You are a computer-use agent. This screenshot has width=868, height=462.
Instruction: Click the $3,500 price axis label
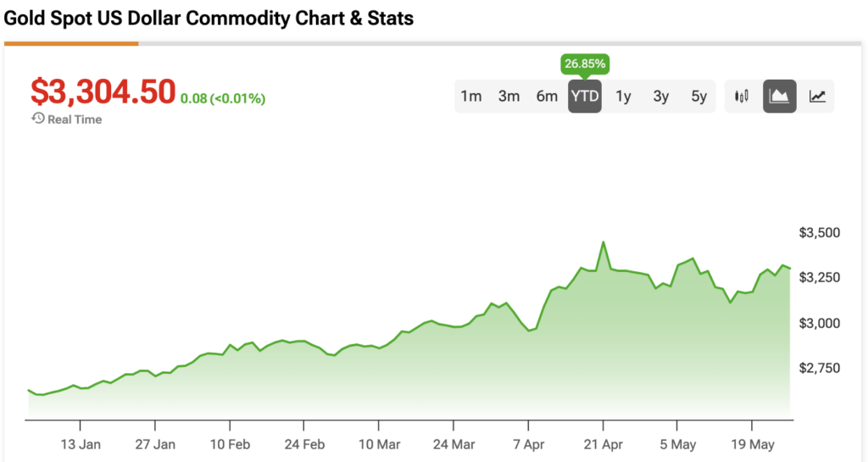coord(819,232)
